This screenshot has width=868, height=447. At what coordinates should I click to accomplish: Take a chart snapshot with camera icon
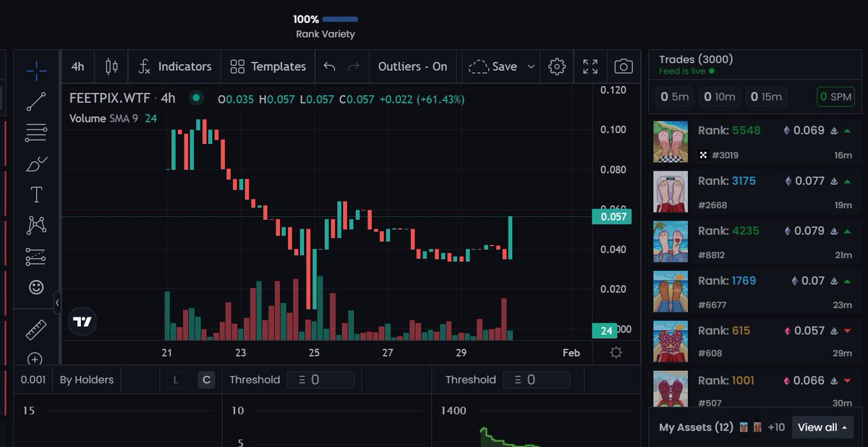[624, 67]
